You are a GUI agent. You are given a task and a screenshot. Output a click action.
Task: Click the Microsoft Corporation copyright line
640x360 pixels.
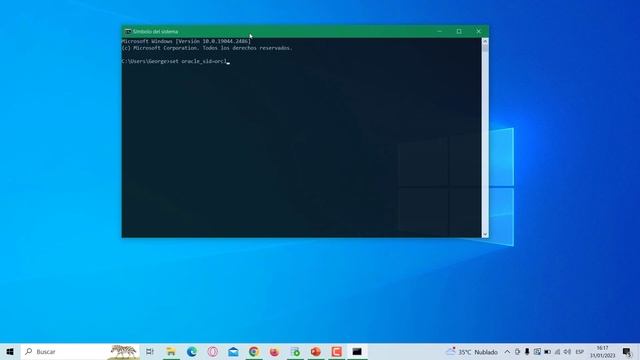tap(207, 48)
